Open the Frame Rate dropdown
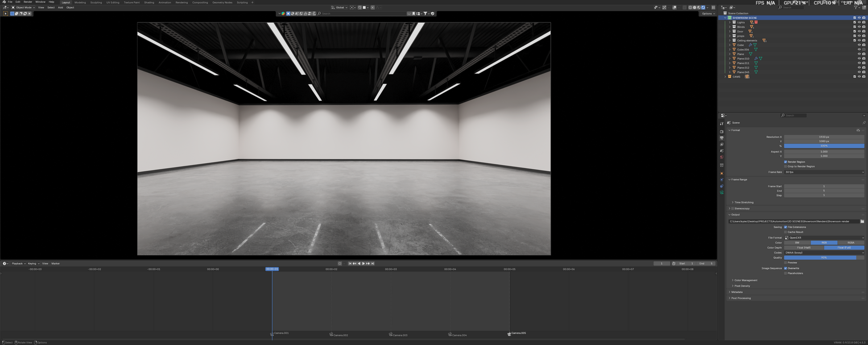The width and height of the screenshot is (868, 345). pyautogui.click(x=824, y=172)
